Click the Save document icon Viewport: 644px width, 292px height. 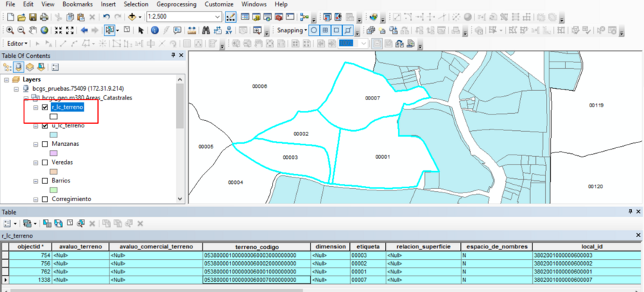pyautogui.click(x=32, y=16)
